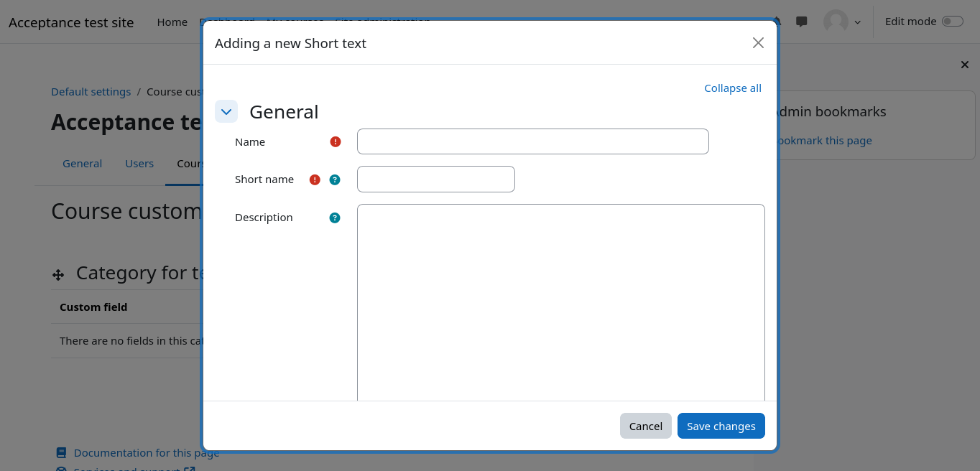Open the Home menu item
980x471 pixels.
[172, 22]
